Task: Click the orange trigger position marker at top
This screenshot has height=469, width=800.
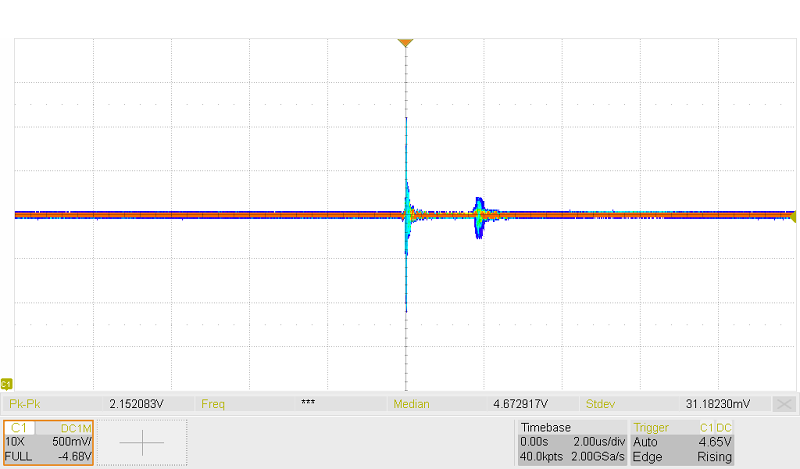Action: pos(405,43)
